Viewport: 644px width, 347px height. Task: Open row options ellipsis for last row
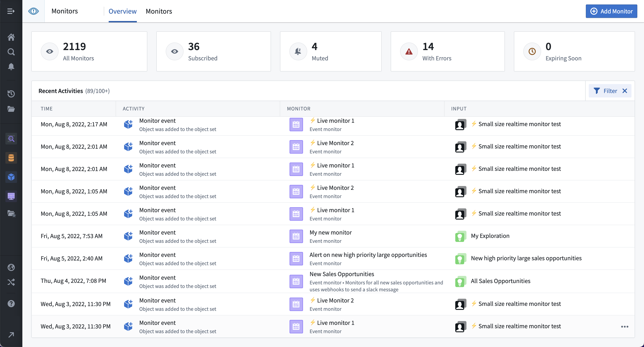[625, 327]
